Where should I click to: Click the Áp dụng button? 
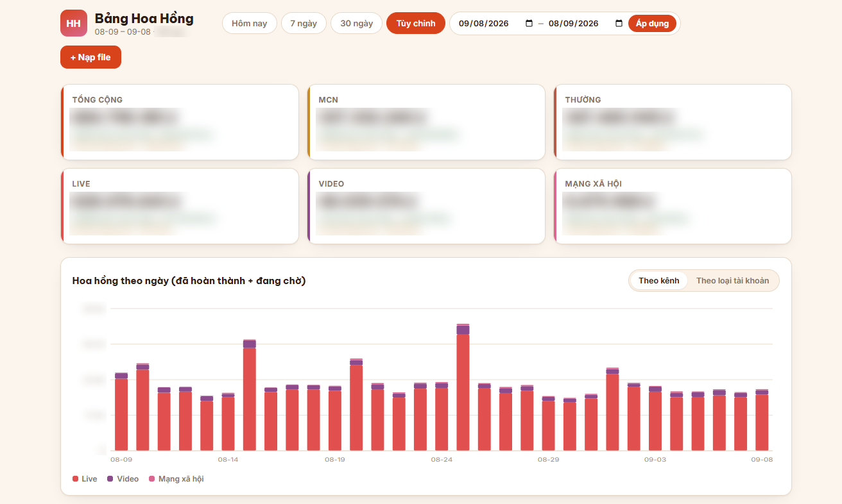pos(652,24)
